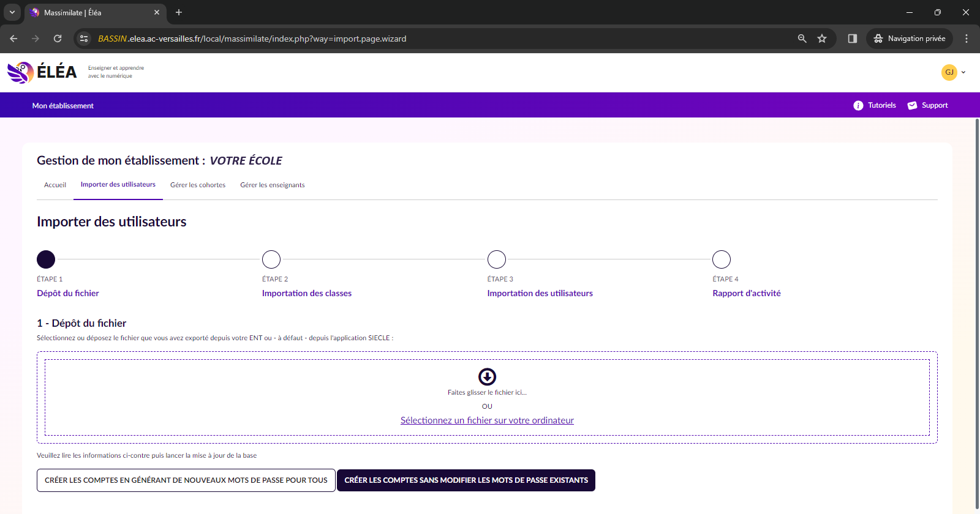Viewport: 980px width, 514px height.
Task: Open the GJ user avatar menu
Action: click(x=949, y=72)
